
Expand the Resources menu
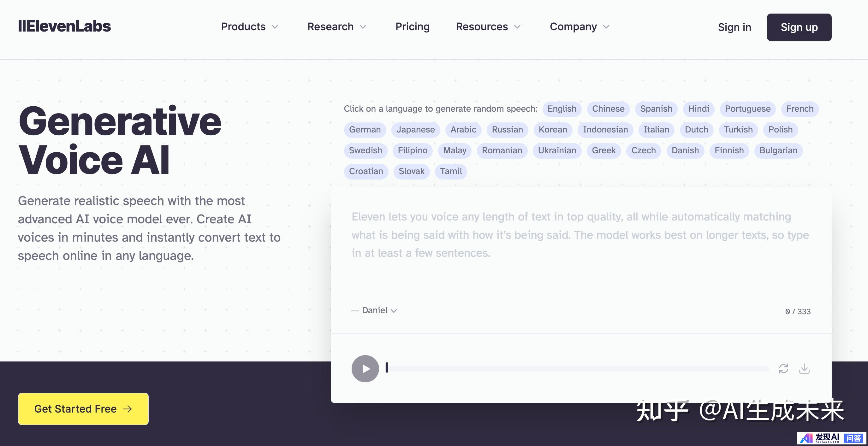(x=488, y=26)
